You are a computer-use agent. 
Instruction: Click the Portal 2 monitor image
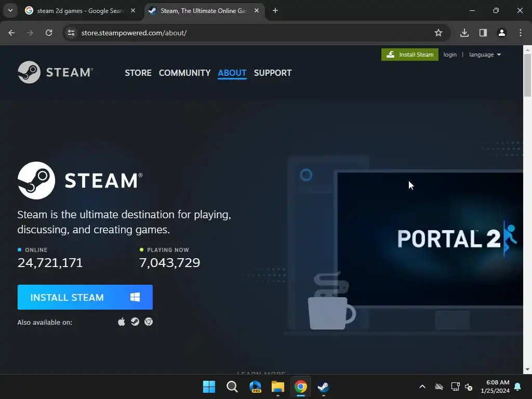pos(430,239)
